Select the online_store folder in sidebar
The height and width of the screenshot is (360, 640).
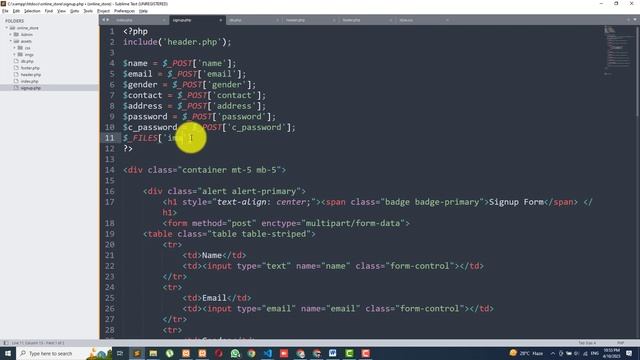coord(28,28)
